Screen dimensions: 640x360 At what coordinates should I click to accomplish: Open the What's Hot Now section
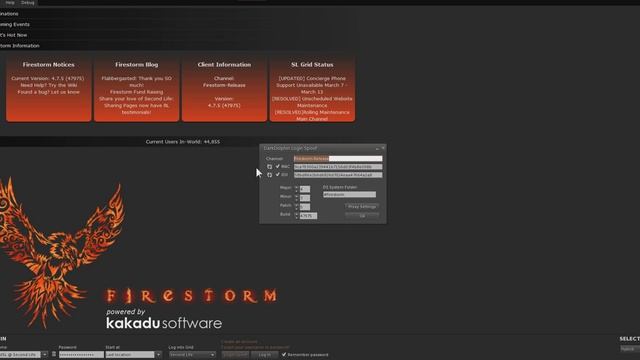click(13, 35)
